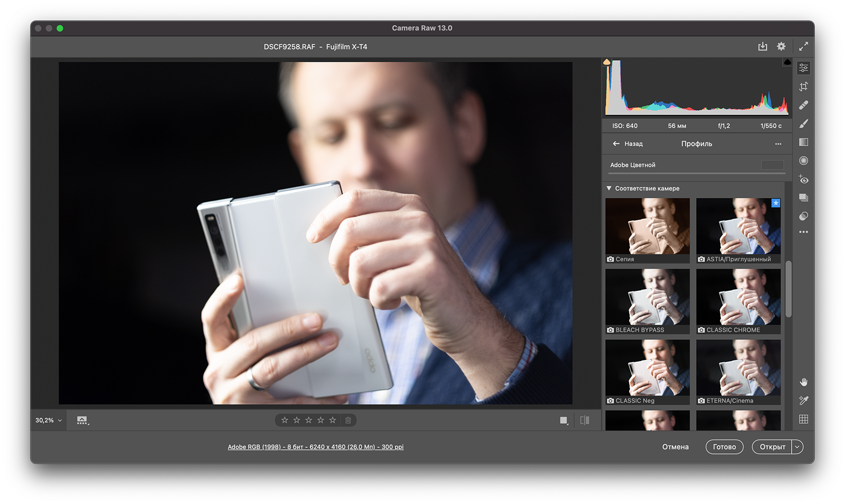Screen dimensions: 845x504
Task: Collapse the Соответствие камере section
Action: point(609,188)
